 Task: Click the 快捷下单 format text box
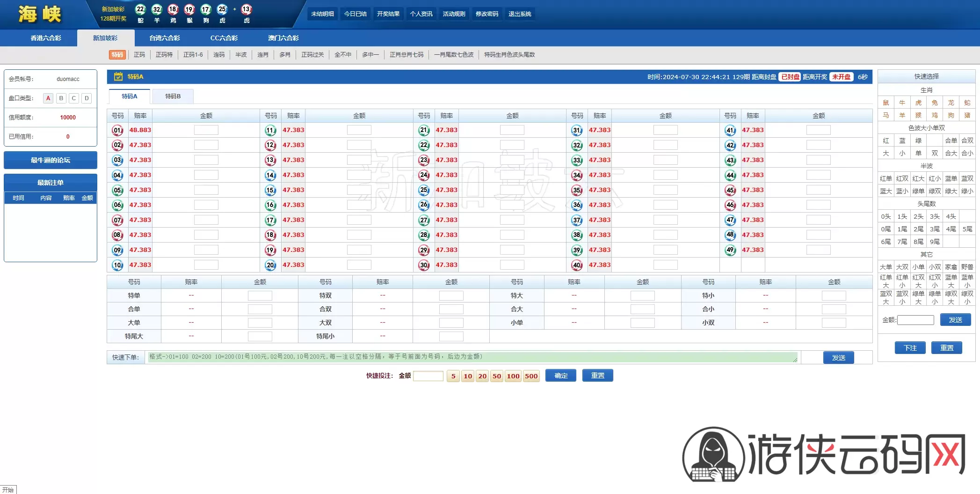point(472,357)
